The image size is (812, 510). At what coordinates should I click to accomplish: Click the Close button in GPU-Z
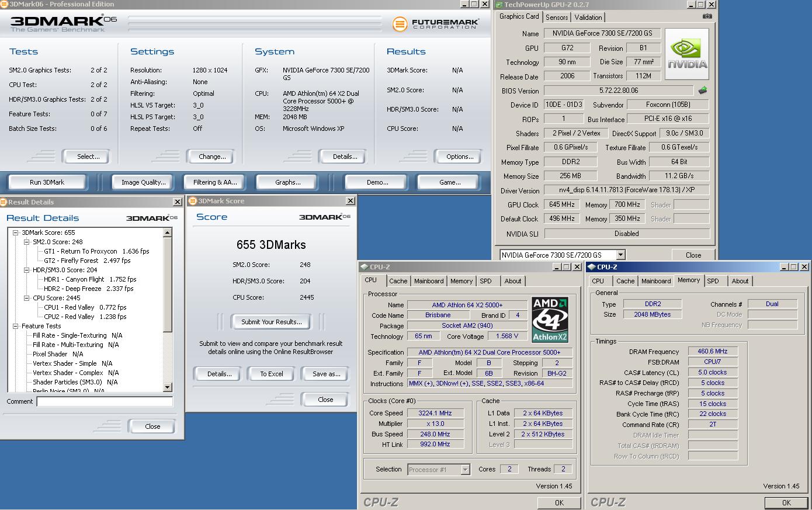pos(693,255)
